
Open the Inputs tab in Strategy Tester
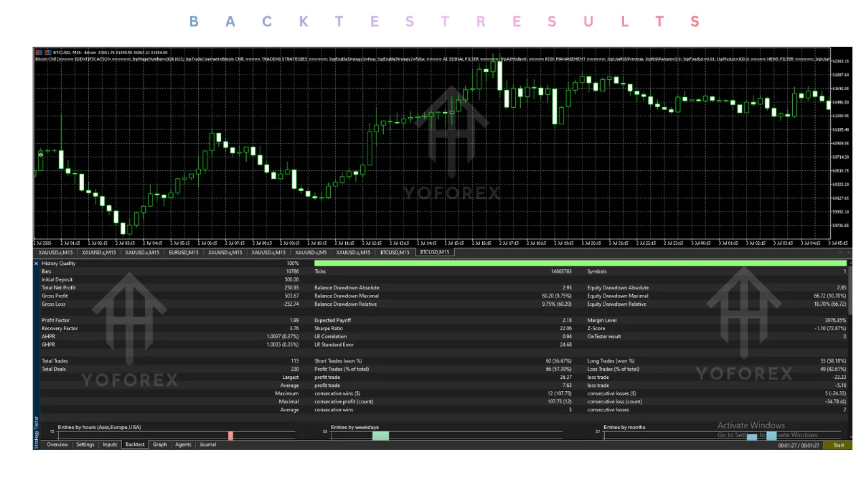coord(110,445)
